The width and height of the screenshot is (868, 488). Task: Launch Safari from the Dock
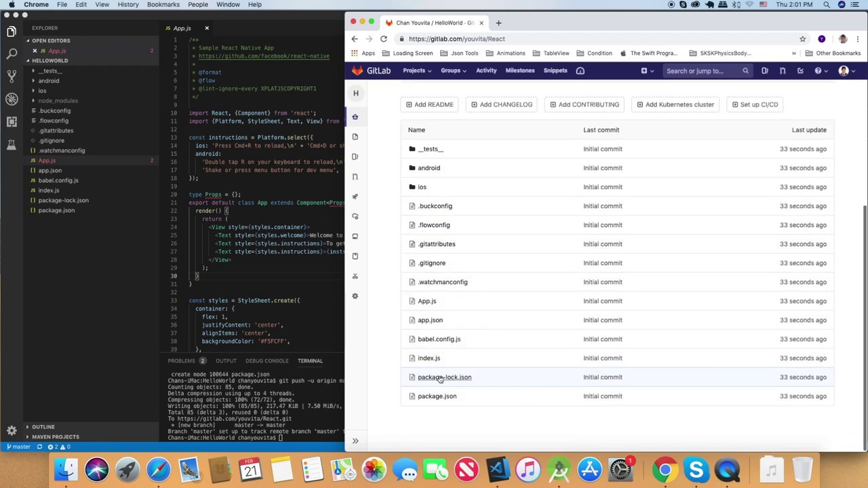(x=159, y=470)
